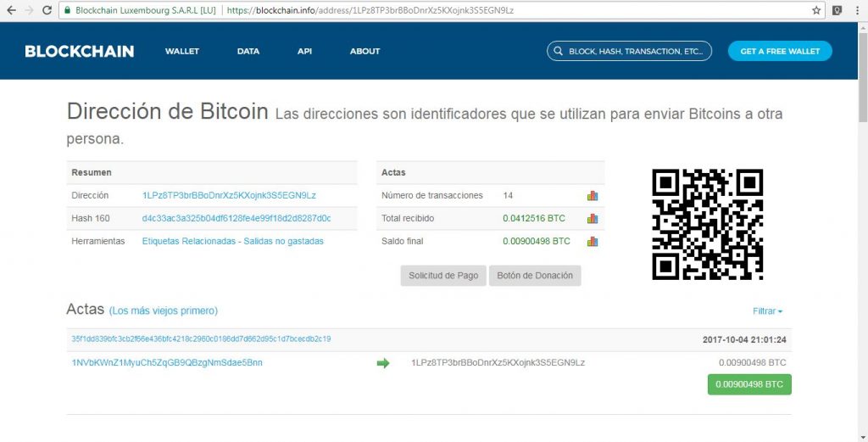Image resolution: width=868 pixels, height=442 pixels.
Task: Open transaction hash 35f1dd839bfc3cb2... link
Action: [x=201, y=339]
